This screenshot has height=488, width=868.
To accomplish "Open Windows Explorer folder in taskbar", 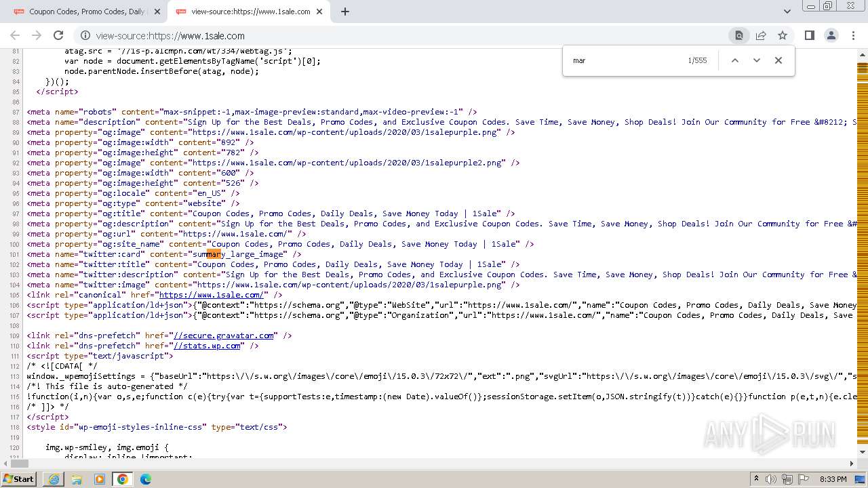I will 77,479.
